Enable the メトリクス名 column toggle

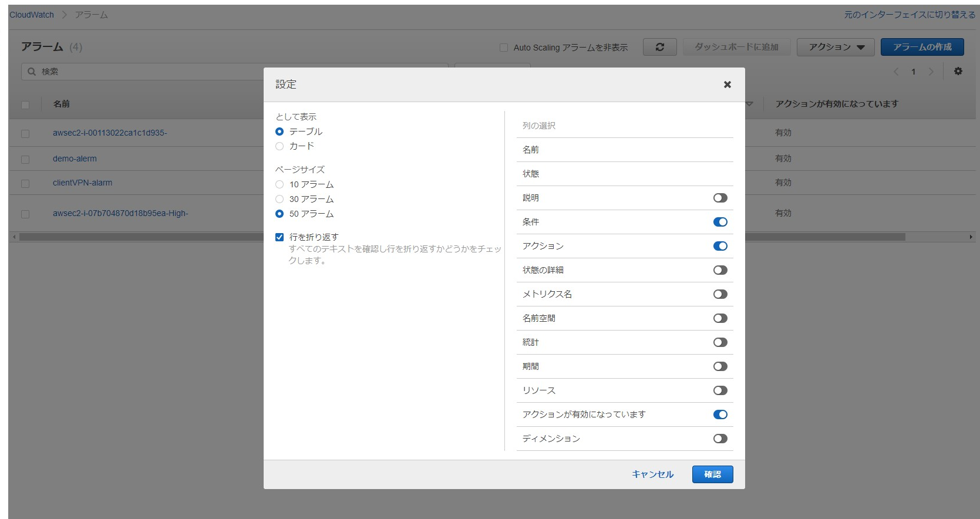tap(720, 294)
